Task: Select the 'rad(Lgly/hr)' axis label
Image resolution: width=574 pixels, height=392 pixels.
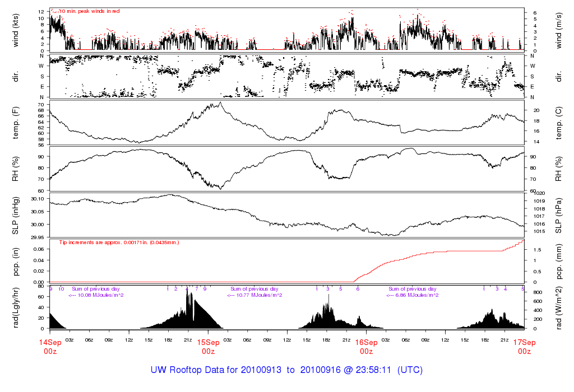Action: pos(15,308)
